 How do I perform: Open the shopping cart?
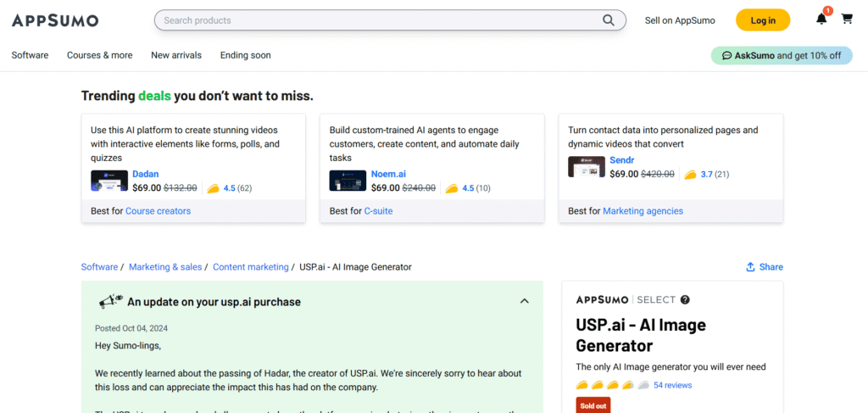point(846,20)
